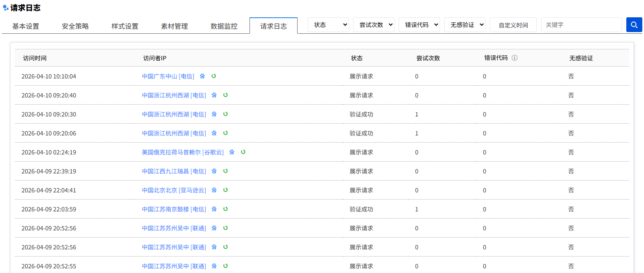The image size is (644, 273).
Task: Click green refresh icon in 江西九江瑞昌 row
Action: tap(225, 171)
